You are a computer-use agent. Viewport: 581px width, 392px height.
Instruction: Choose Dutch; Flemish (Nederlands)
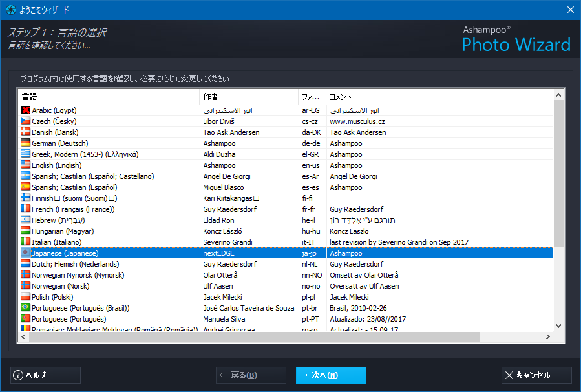286,264
